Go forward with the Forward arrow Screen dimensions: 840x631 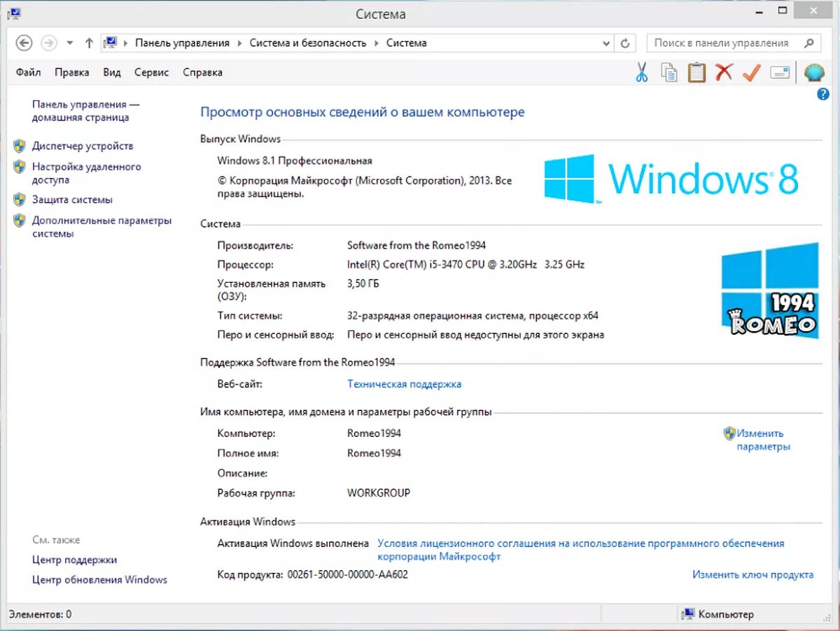pos(48,43)
